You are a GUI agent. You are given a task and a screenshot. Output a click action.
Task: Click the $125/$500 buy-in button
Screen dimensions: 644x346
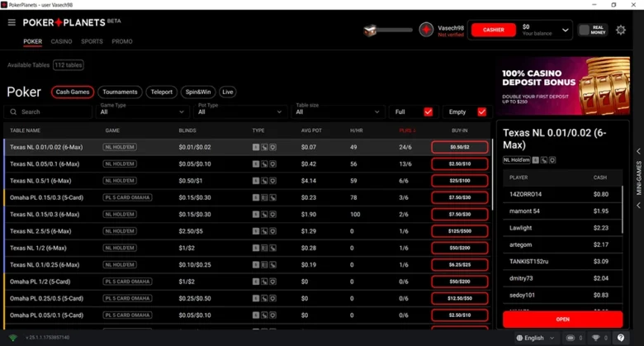point(460,231)
